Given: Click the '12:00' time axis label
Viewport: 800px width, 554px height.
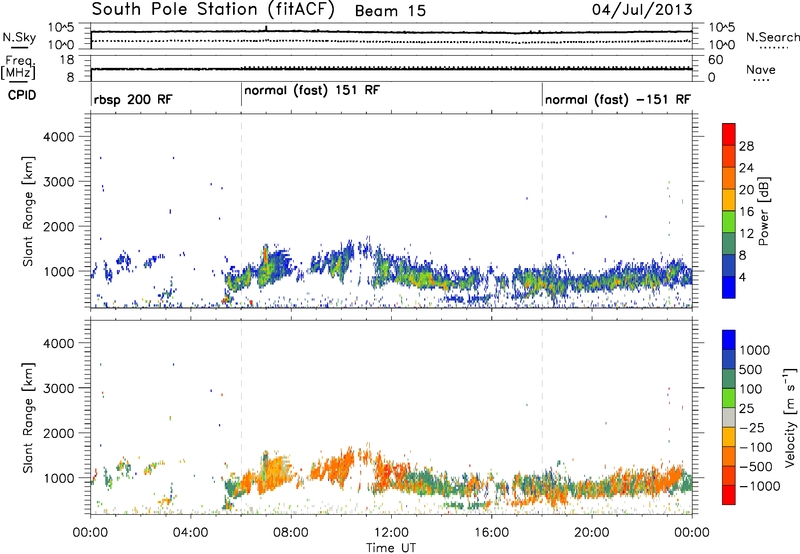Looking at the screenshot, I should (x=391, y=533).
